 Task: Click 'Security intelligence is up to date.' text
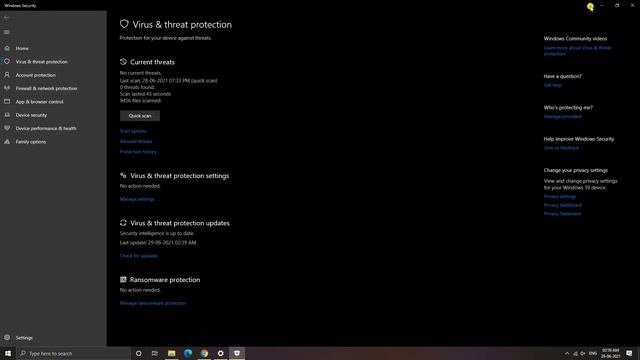pos(157,233)
